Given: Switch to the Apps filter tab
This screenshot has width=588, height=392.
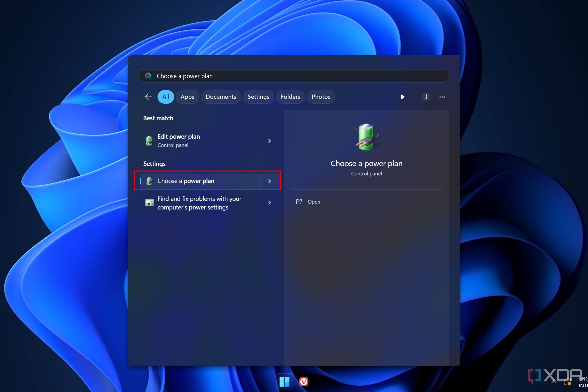Looking at the screenshot, I should (187, 97).
